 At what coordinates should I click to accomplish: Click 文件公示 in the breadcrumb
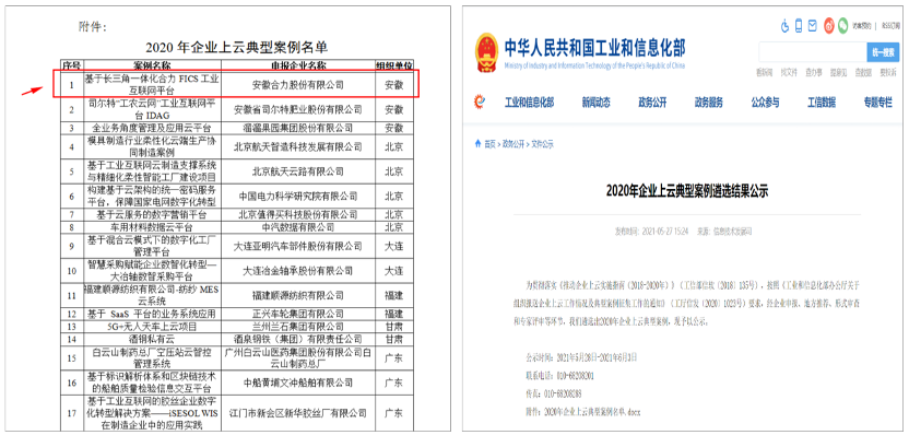543,144
